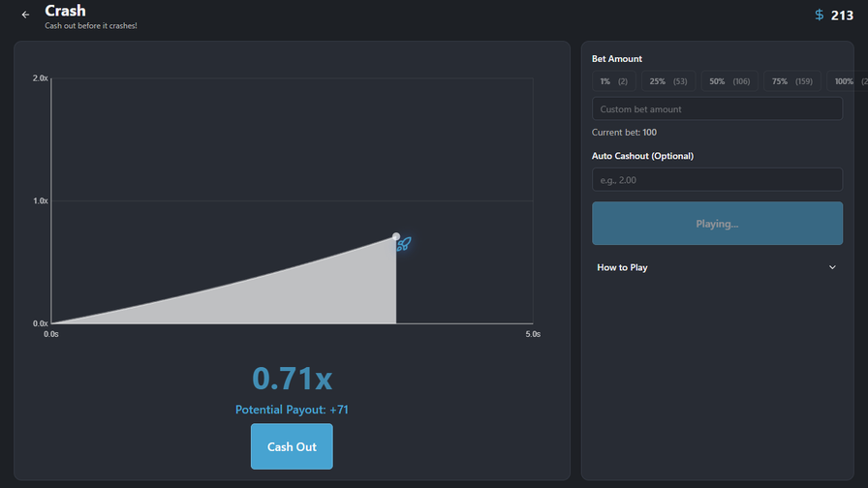Image resolution: width=868 pixels, height=488 pixels.
Task: Click the Crash page title
Action: [x=65, y=12]
